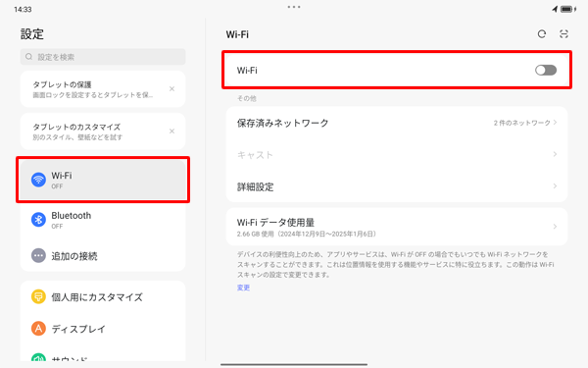Tap the battery status icon
This screenshot has width=588, height=368.
pos(568,9)
